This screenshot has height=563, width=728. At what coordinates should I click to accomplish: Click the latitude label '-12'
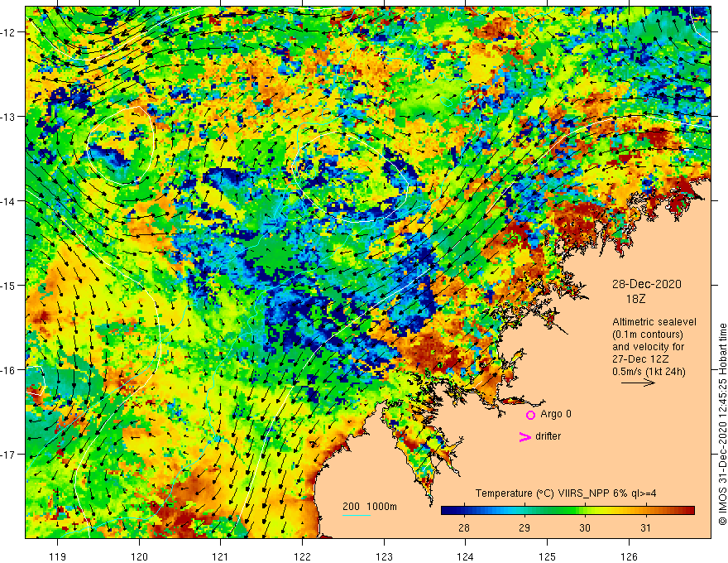click(x=8, y=32)
